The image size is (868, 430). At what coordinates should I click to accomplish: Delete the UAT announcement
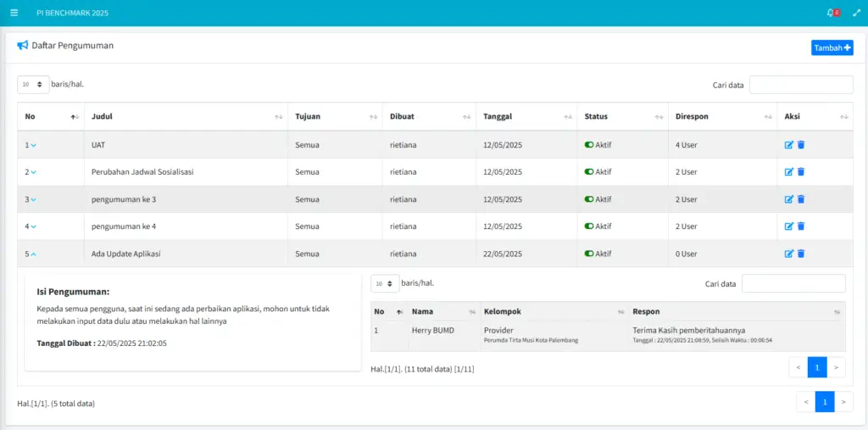801,145
